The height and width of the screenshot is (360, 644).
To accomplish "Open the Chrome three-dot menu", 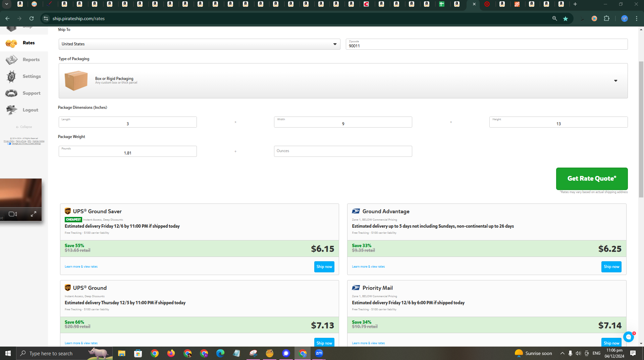I will click(x=637, y=18).
